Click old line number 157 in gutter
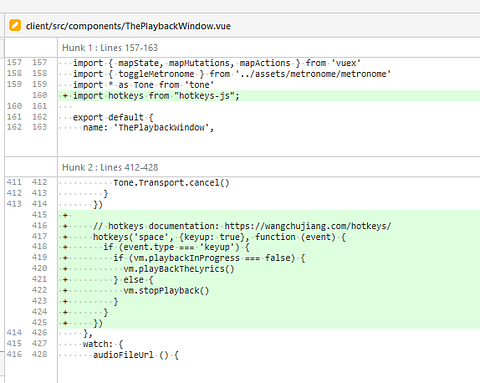 point(14,62)
